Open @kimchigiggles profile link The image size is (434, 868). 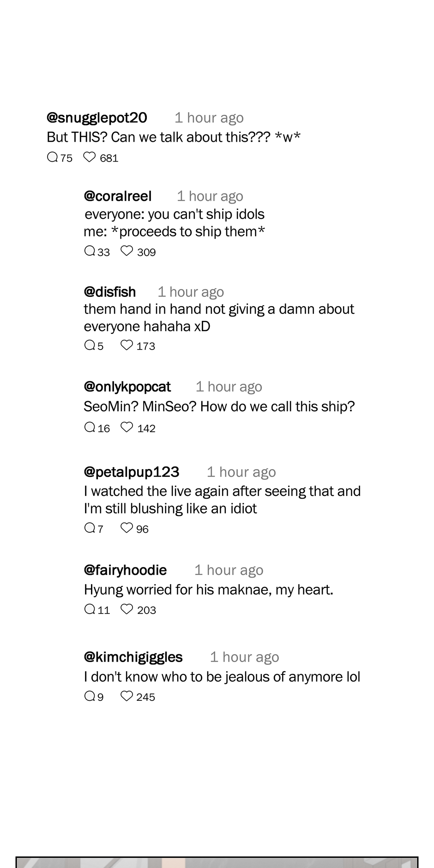[x=133, y=657]
